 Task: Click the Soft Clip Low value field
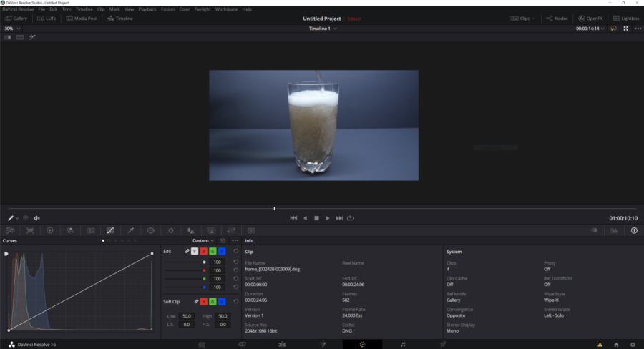187,316
